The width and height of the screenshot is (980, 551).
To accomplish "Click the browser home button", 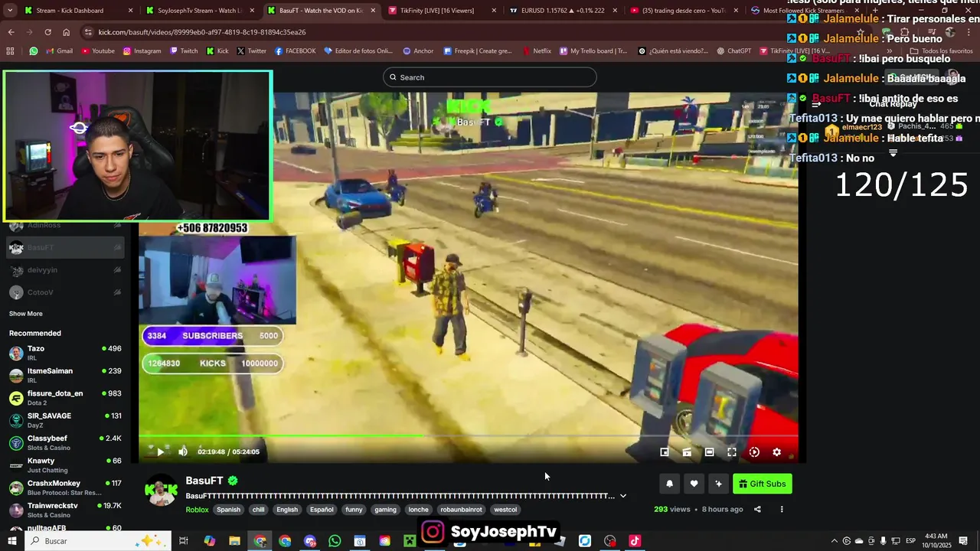I will point(66,32).
